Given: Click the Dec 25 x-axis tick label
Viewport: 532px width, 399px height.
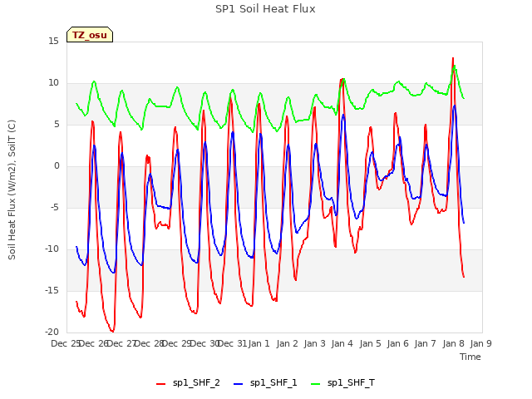Looking at the screenshot, I should 66,343.
